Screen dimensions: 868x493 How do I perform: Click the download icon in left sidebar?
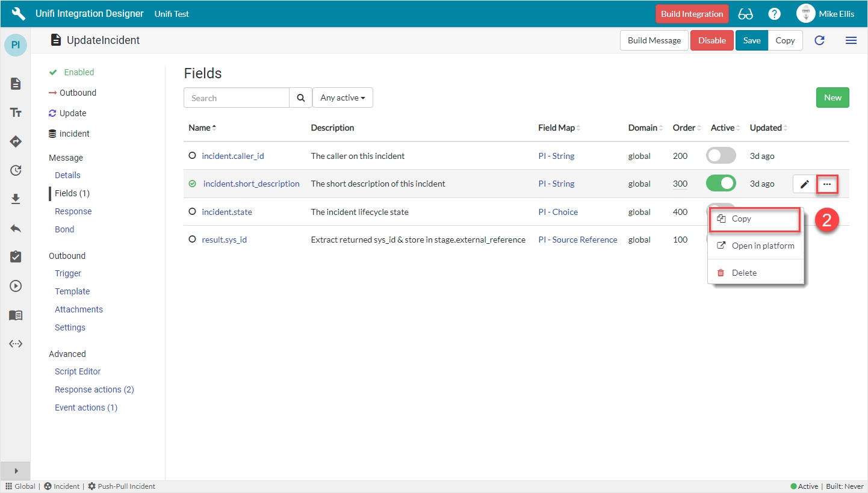tap(16, 199)
